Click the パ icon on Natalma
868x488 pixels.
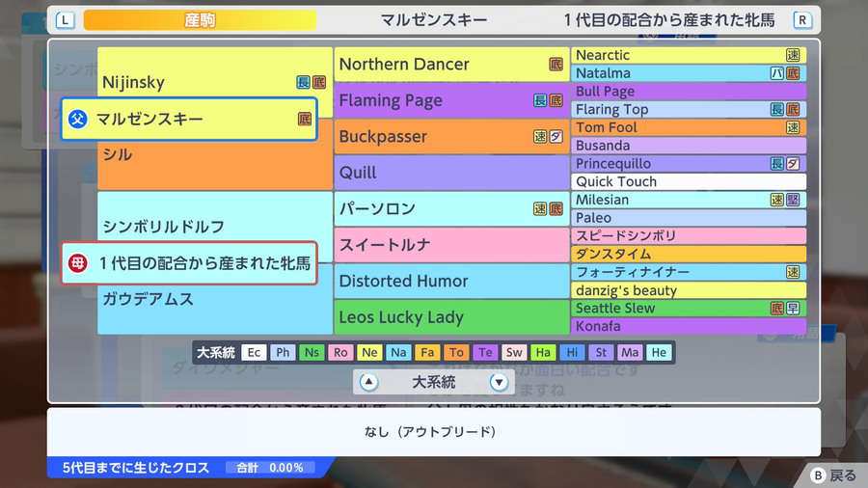777,73
